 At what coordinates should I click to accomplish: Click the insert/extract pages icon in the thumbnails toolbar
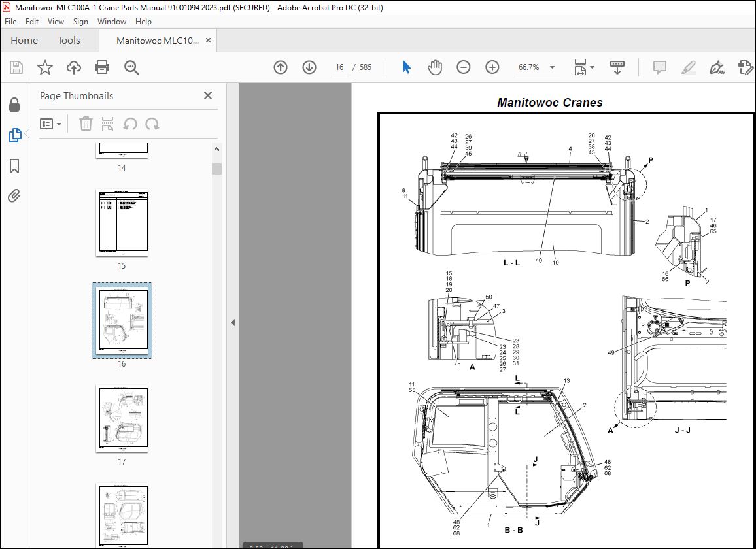107,124
